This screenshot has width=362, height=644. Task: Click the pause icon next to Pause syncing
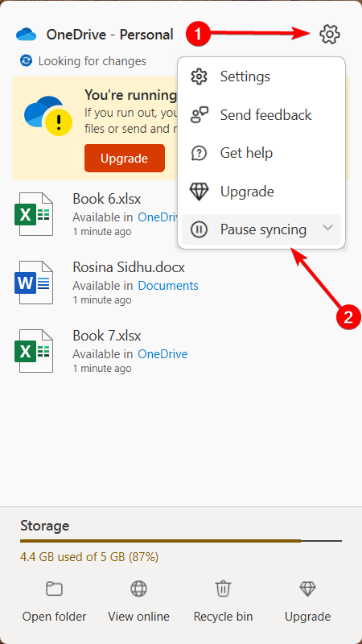(x=199, y=229)
